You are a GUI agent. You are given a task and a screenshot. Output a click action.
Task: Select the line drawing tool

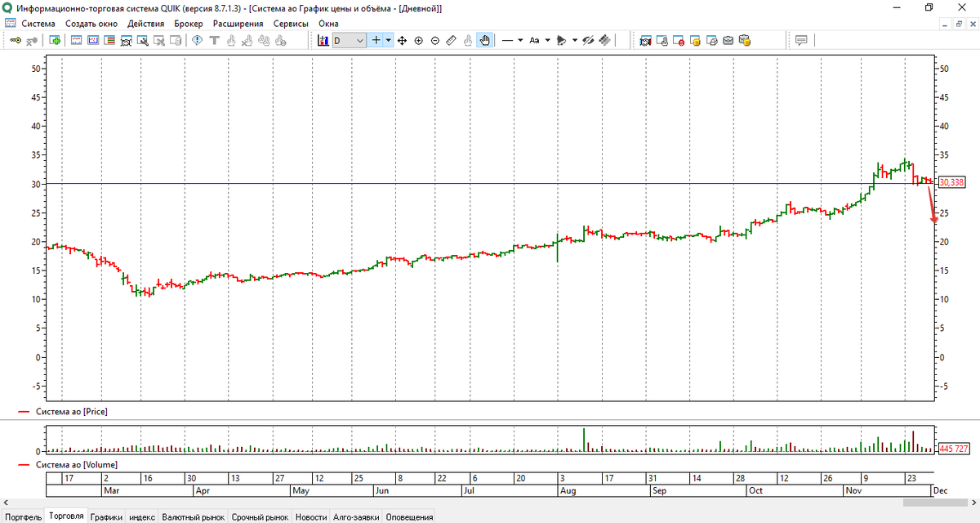point(507,40)
